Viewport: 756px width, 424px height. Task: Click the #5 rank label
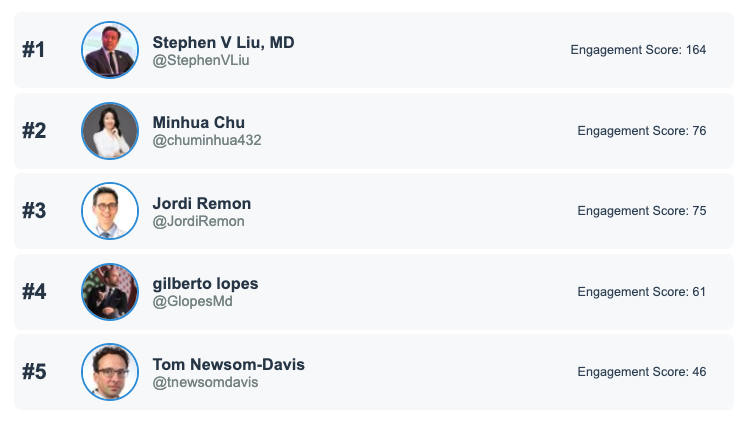(x=34, y=372)
